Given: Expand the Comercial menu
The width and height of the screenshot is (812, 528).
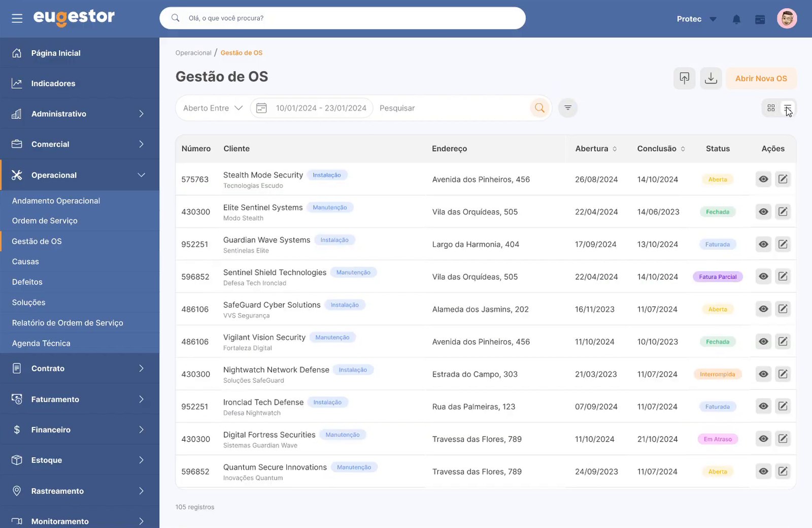Looking at the screenshot, I should tap(80, 144).
